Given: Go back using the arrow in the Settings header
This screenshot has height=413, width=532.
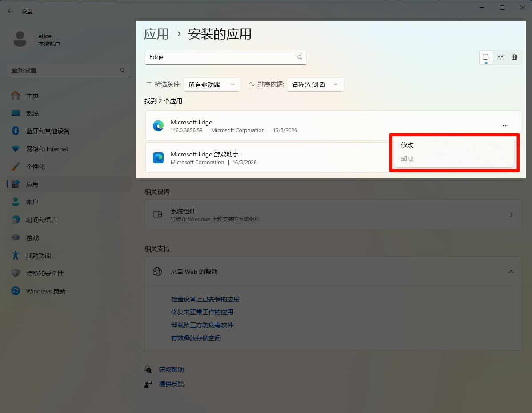Looking at the screenshot, I should pos(10,11).
